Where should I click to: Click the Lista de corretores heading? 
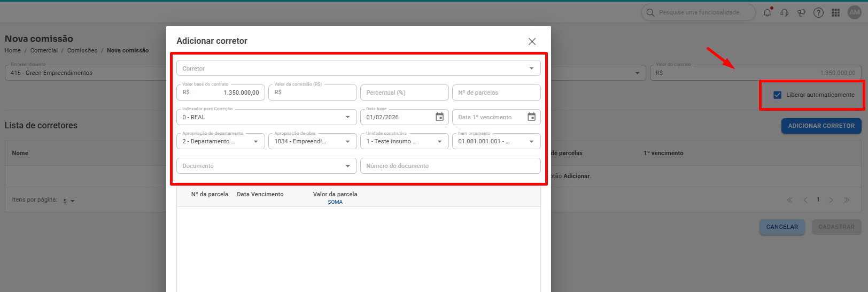tap(41, 125)
